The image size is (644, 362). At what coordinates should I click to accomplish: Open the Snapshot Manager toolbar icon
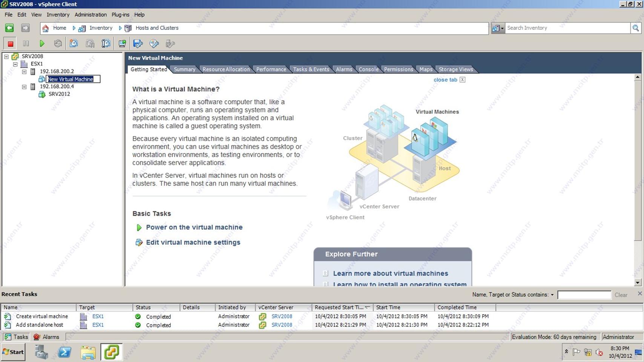click(106, 44)
